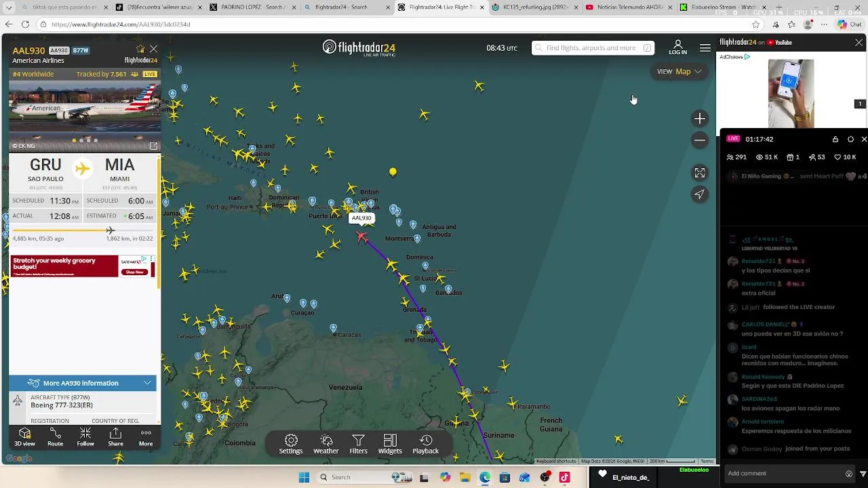The width and height of the screenshot is (868, 488).
Task: Zoom in the map with plus button
Action: [x=700, y=119]
